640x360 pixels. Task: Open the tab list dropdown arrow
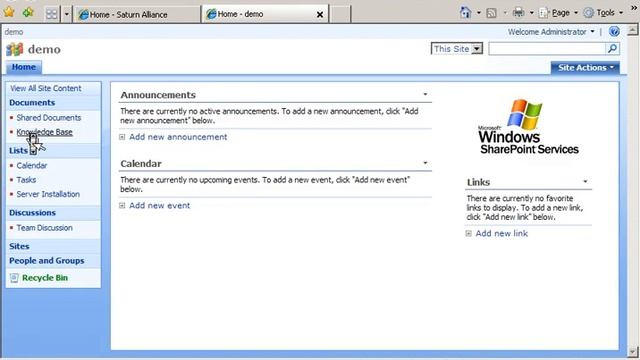point(67,14)
